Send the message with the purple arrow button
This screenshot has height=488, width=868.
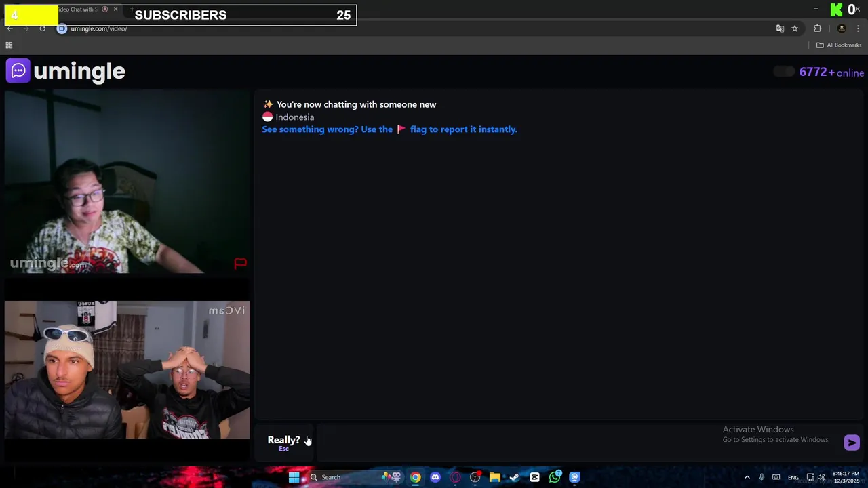(852, 443)
